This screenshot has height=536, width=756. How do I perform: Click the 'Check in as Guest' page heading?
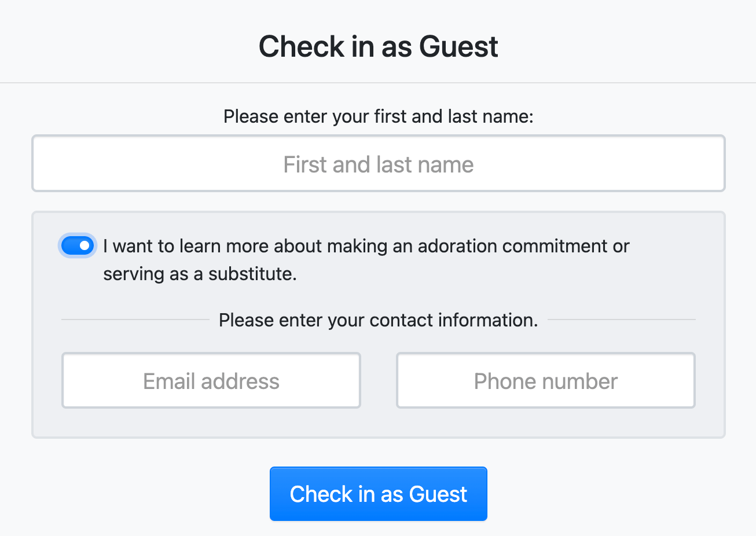(x=378, y=46)
